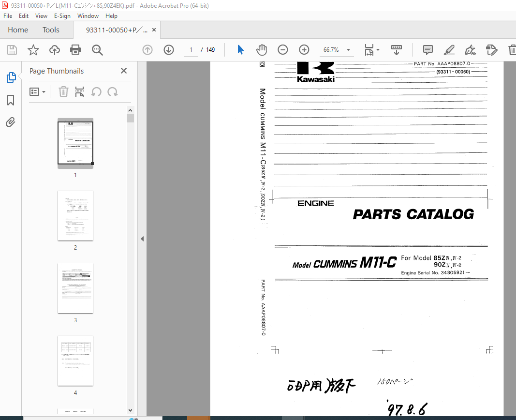Choose the Selection arrow tool

pos(240,50)
